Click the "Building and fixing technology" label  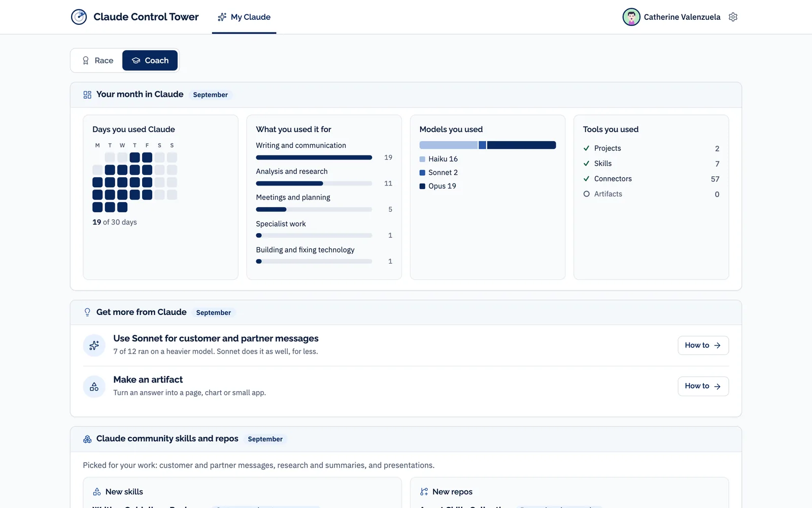[305, 250]
